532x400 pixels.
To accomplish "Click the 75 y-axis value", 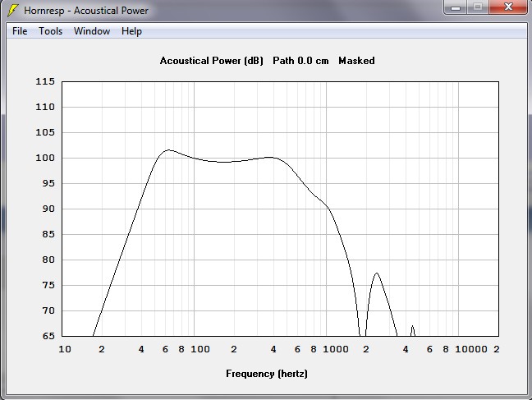I will pyautogui.click(x=48, y=285).
